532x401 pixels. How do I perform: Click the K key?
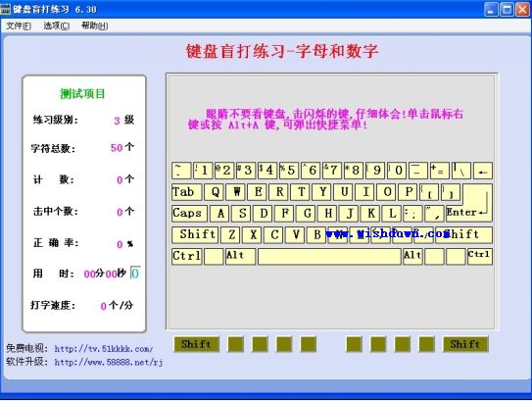[371, 214]
